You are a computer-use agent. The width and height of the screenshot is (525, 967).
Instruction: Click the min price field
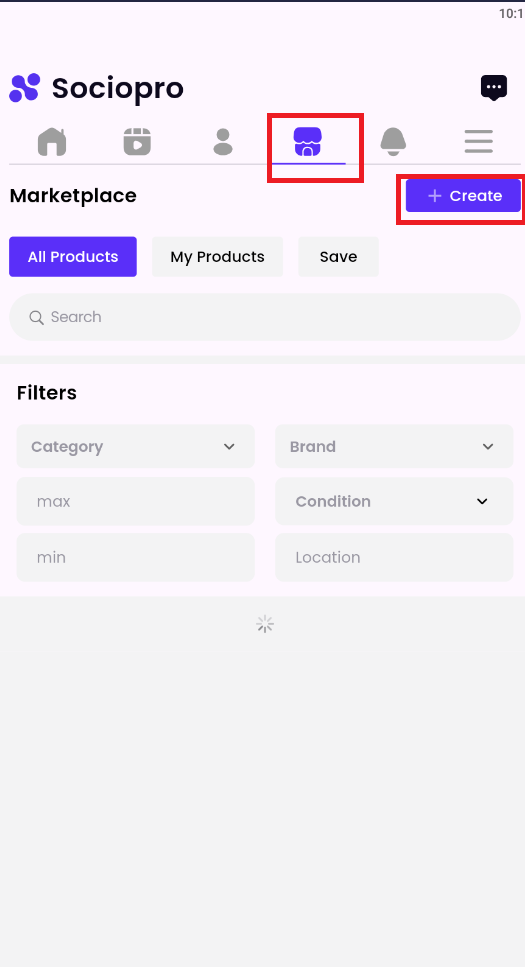[x=135, y=558]
